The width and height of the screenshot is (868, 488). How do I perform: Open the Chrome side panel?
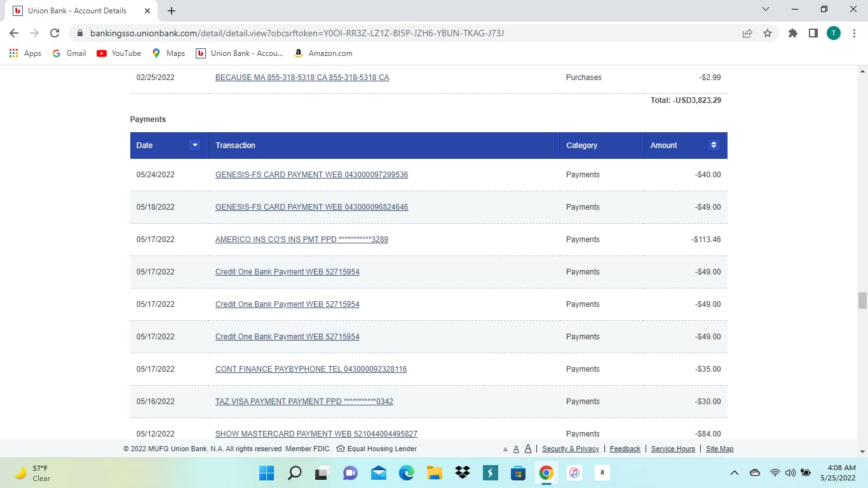813,33
